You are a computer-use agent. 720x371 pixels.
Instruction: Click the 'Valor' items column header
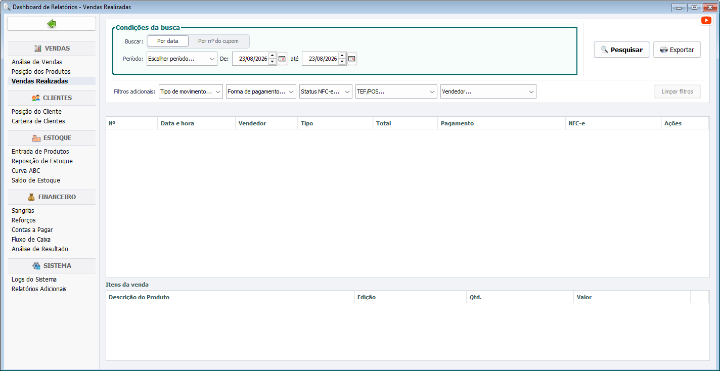point(632,297)
